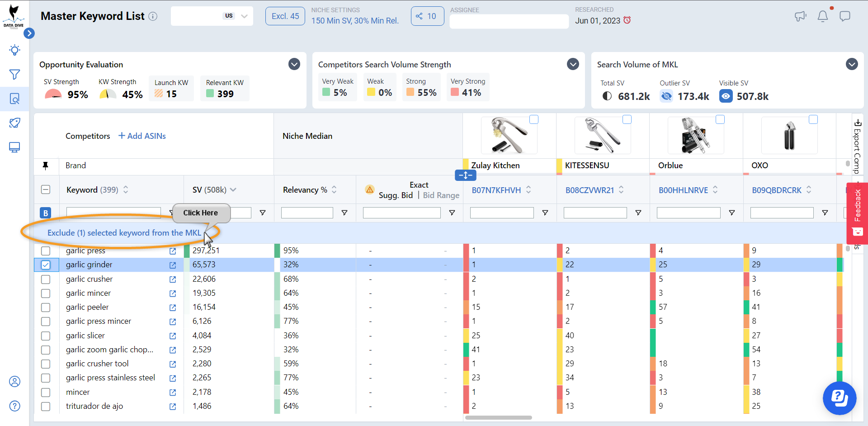Click the alarm clock icon next to researched date
Viewport: 868px width, 426px height.
tap(627, 20)
